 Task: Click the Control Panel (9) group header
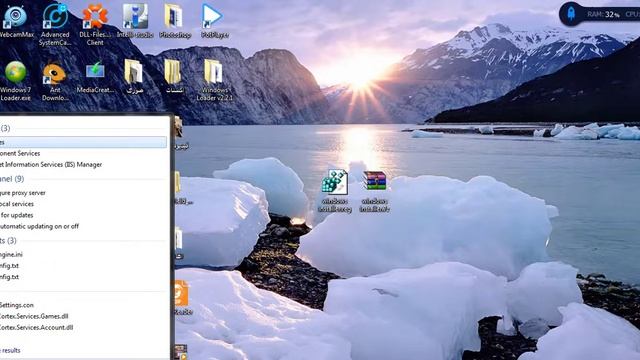[x=12, y=179]
